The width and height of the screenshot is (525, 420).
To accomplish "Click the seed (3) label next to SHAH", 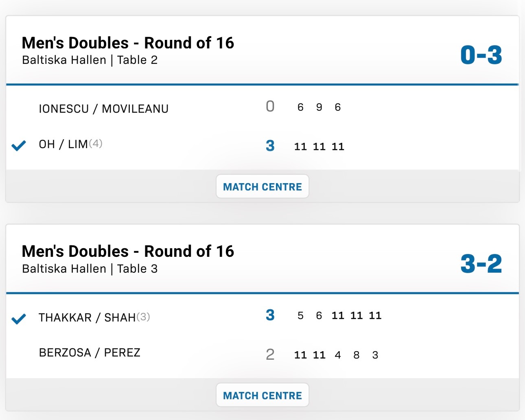I will [x=143, y=317].
